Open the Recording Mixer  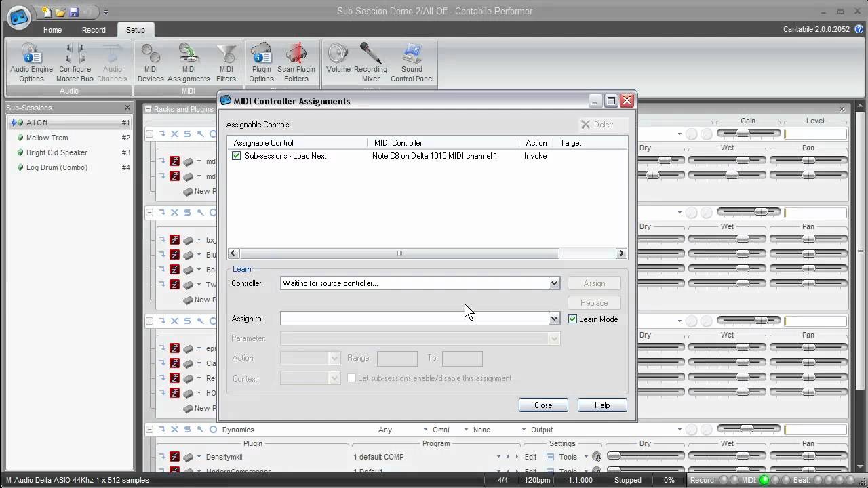[x=370, y=63]
